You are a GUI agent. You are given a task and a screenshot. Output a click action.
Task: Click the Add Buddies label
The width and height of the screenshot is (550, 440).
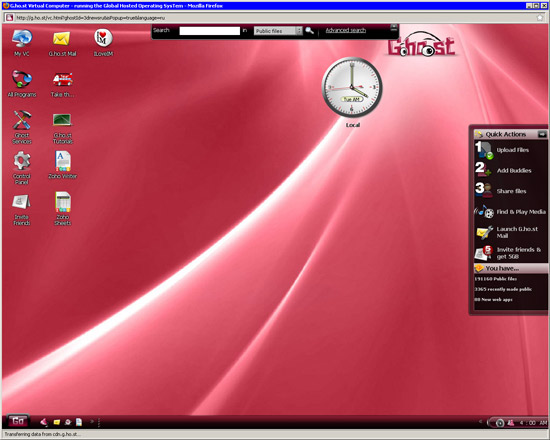coord(514,171)
